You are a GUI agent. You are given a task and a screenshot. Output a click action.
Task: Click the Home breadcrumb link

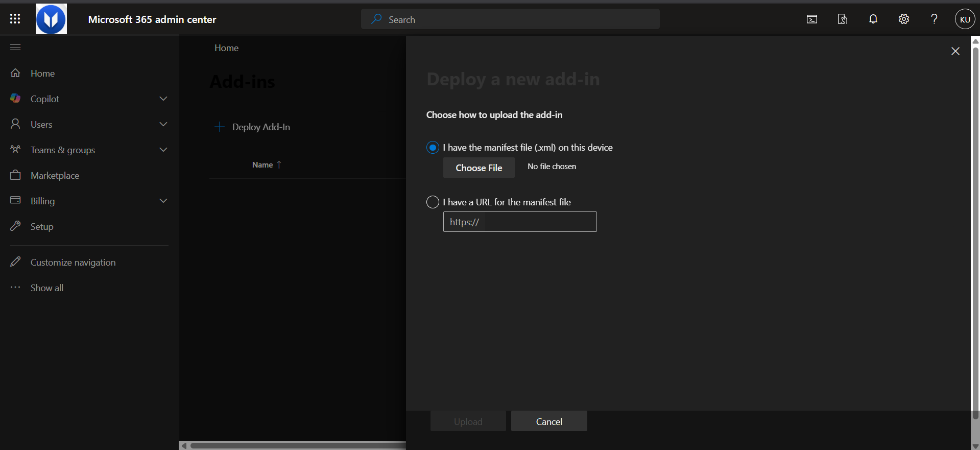(226, 48)
